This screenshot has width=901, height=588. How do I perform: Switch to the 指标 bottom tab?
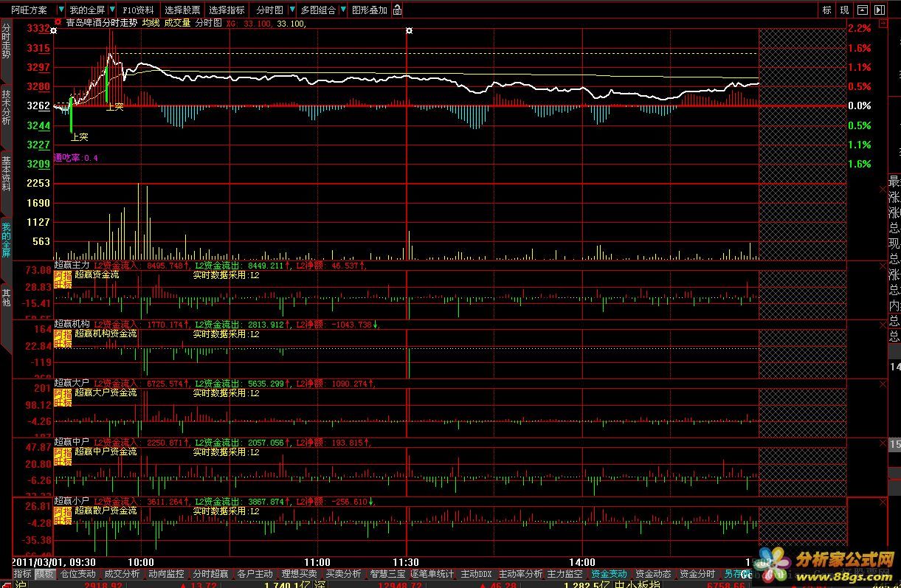22,573
